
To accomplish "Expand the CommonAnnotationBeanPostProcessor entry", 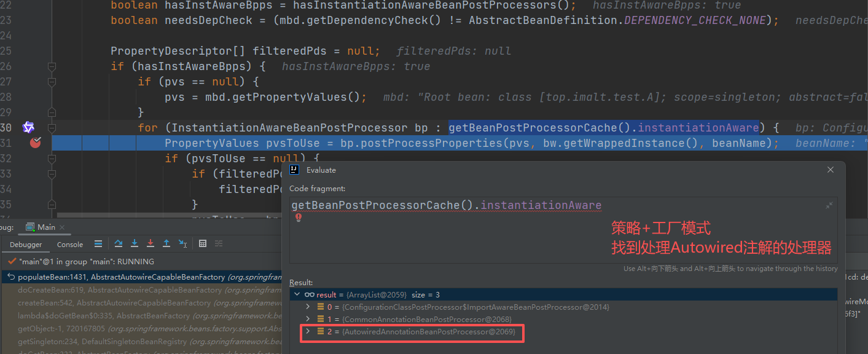I will [x=308, y=319].
